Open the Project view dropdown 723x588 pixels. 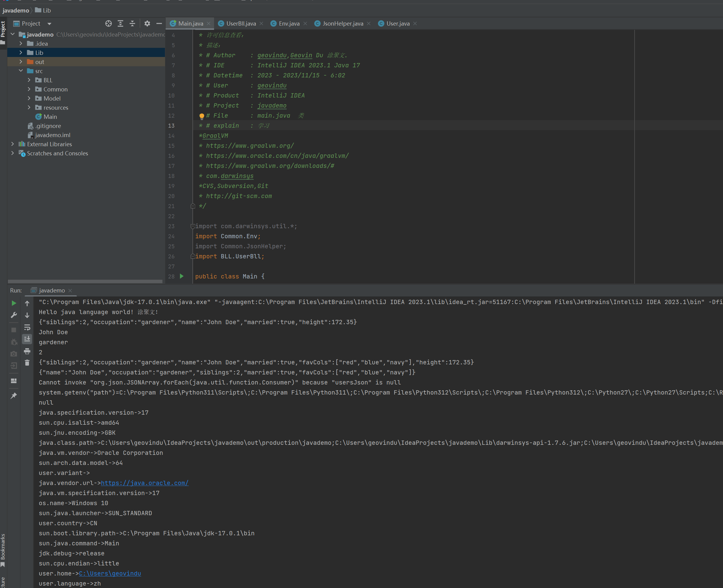click(x=49, y=24)
